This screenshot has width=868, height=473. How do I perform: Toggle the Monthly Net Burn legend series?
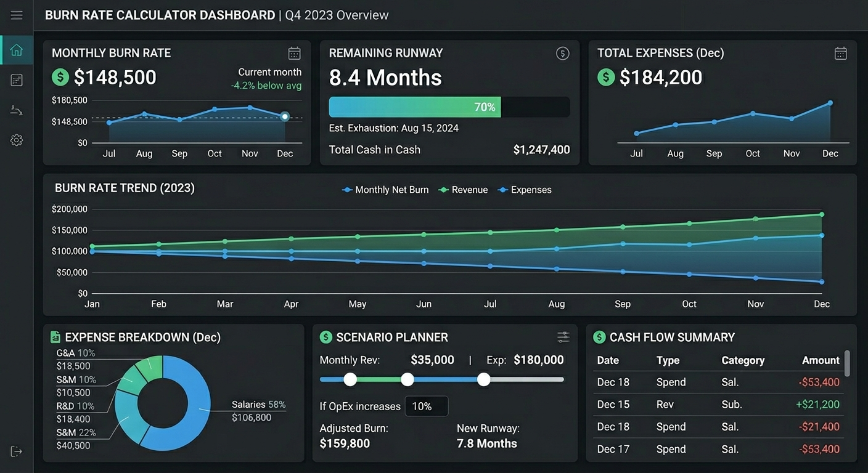[385, 190]
